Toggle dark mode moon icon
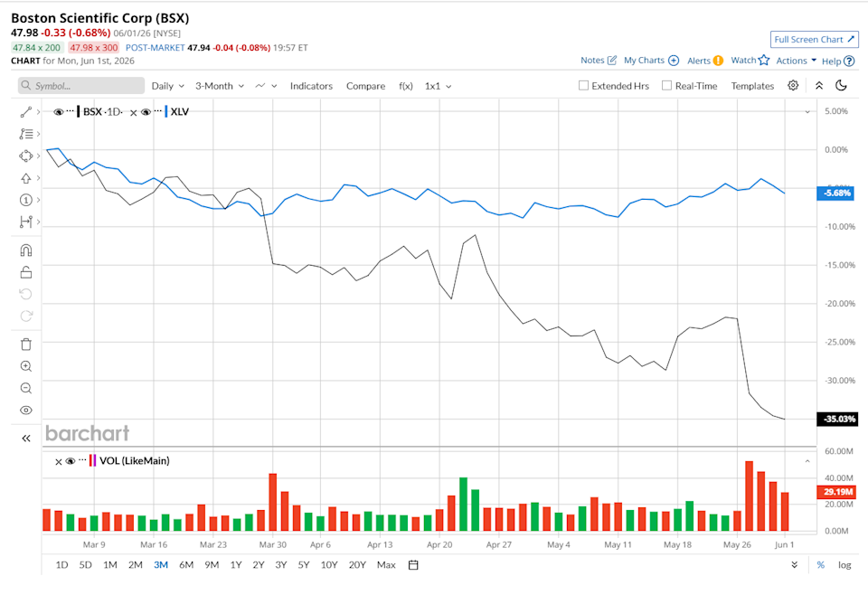 click(841, 85)
